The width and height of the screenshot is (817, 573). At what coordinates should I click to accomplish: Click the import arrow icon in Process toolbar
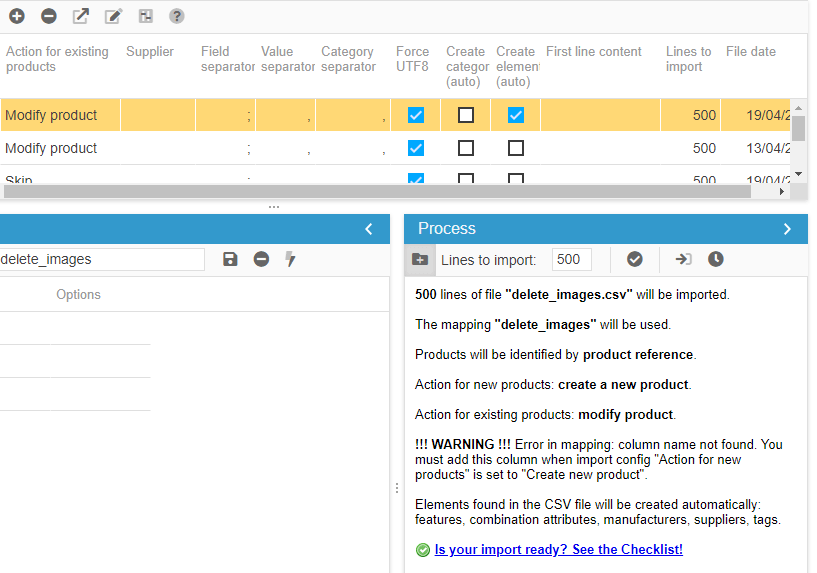tap(683, 259)
